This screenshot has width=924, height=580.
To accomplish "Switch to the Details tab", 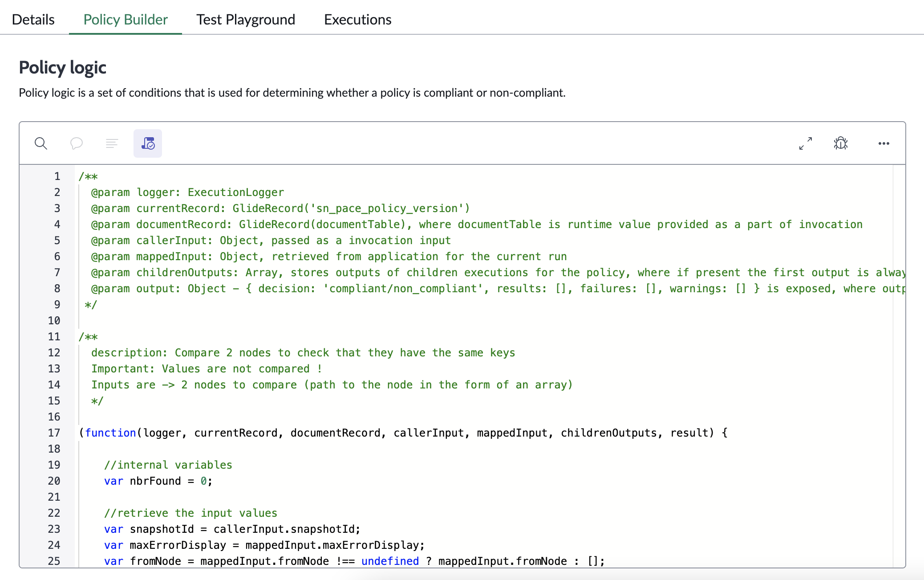I will click(33, 20).
